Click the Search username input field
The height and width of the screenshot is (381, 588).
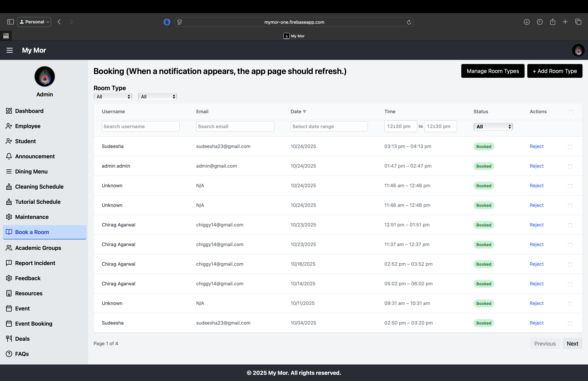pyautogui.click(x=141, y=126)
